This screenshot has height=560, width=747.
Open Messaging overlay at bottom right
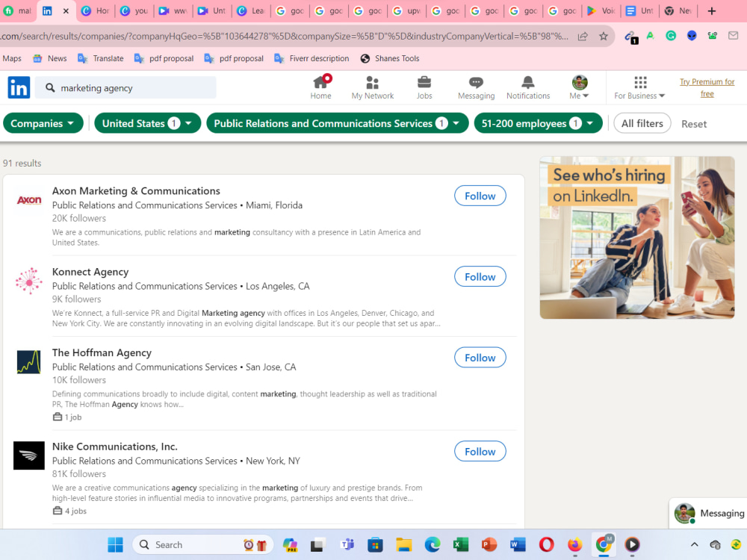tap(708, 514)
